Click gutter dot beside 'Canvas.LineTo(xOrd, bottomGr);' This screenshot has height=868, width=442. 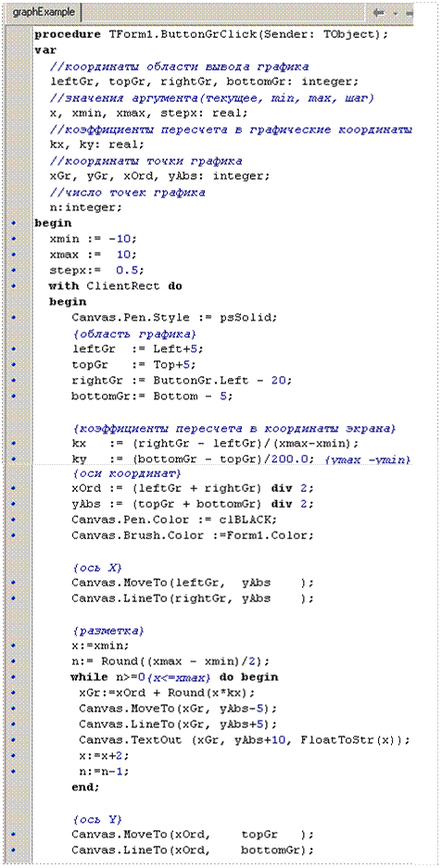13,849
